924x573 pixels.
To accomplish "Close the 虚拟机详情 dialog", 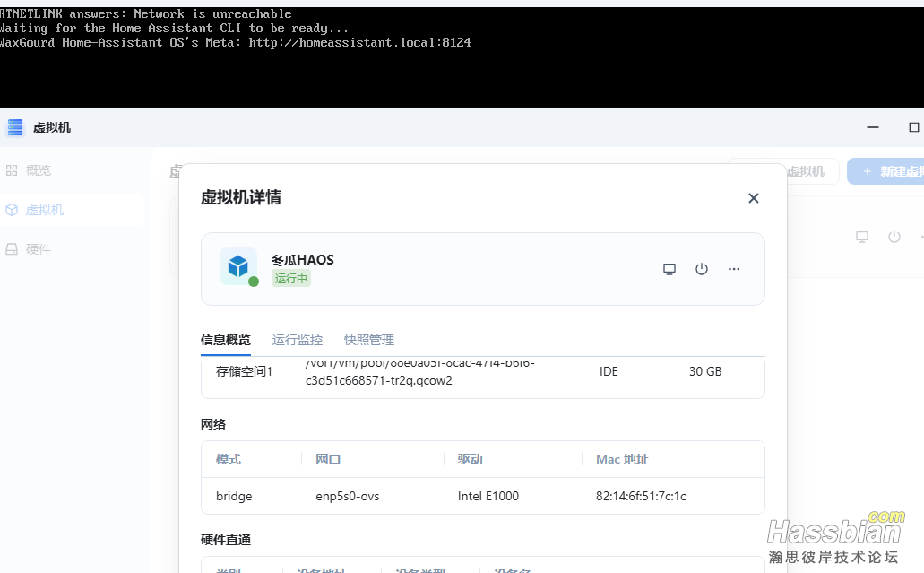I will click(x=753, y=198).
